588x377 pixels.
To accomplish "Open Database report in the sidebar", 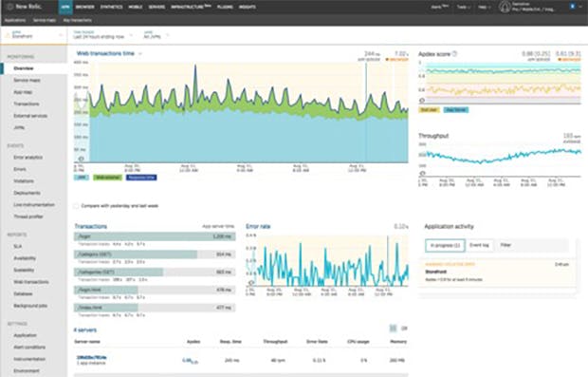I will pos(24,294).
